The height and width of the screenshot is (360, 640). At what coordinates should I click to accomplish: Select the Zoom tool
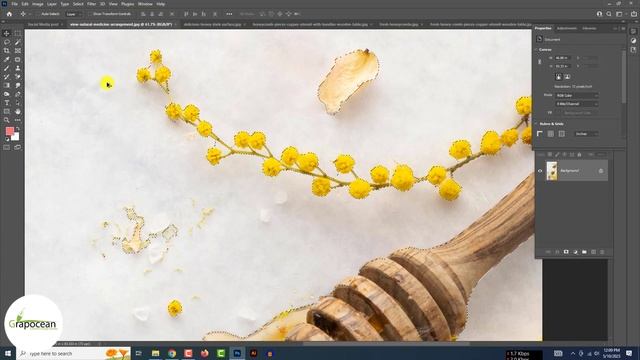(x=7, y=120)
